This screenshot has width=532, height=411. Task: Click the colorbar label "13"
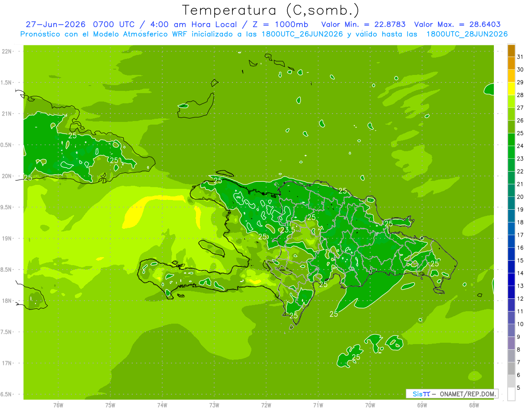point(520,286)
